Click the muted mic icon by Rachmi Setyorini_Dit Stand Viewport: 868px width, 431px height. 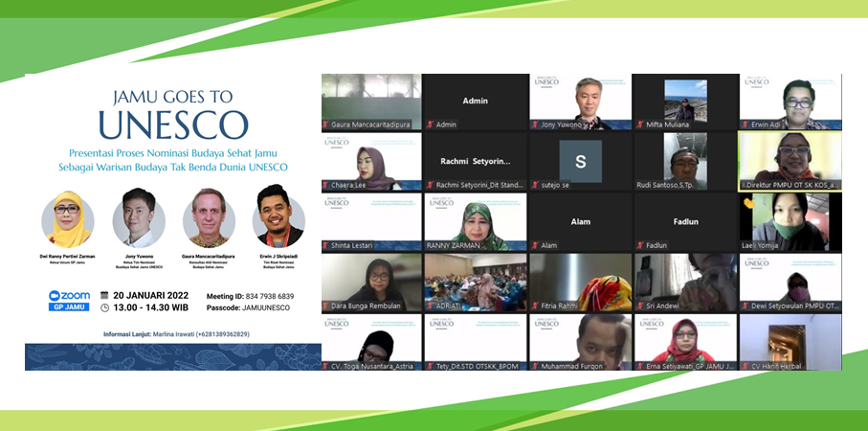pyautogui.click(x=430, y=185)
